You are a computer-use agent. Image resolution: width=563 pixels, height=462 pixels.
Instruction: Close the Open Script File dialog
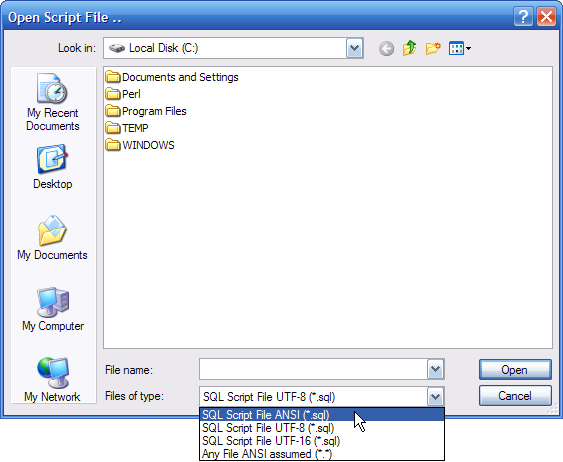[x=546, y=17]
